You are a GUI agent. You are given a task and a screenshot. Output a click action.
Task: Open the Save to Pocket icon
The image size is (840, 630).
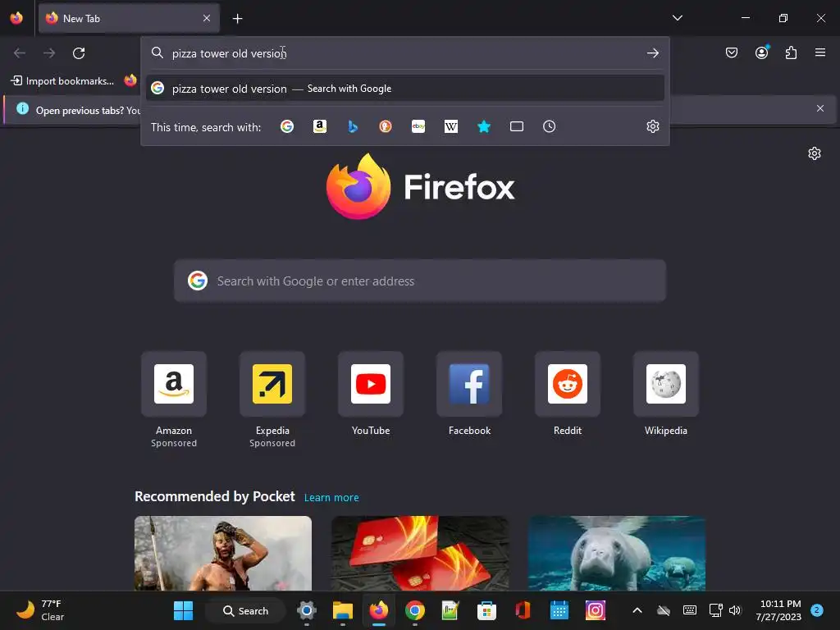(731, 52)
